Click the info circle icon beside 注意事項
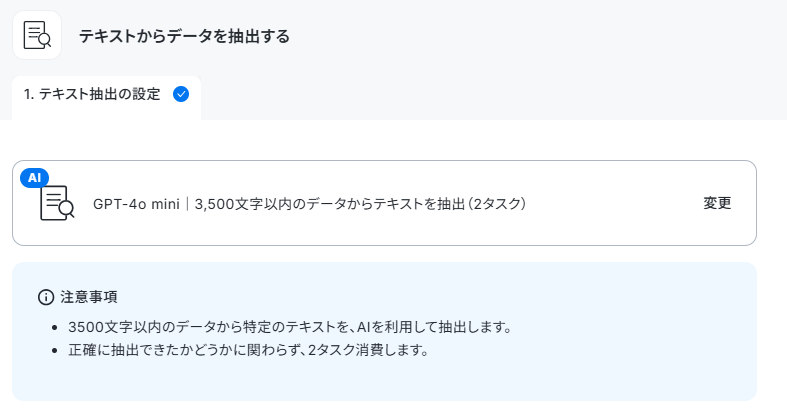This screenshot has width=787, height=409. click(46, 297)
